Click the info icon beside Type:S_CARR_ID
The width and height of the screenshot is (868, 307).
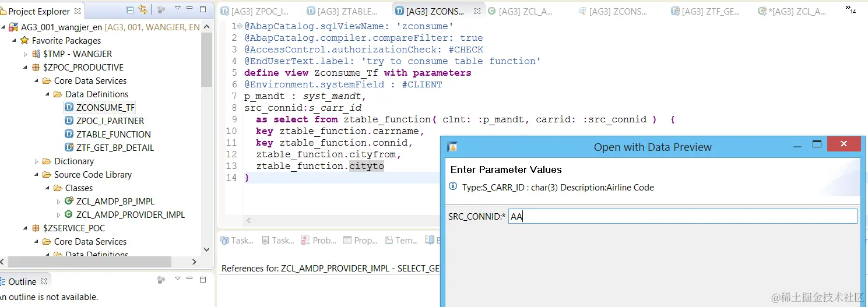454,188
